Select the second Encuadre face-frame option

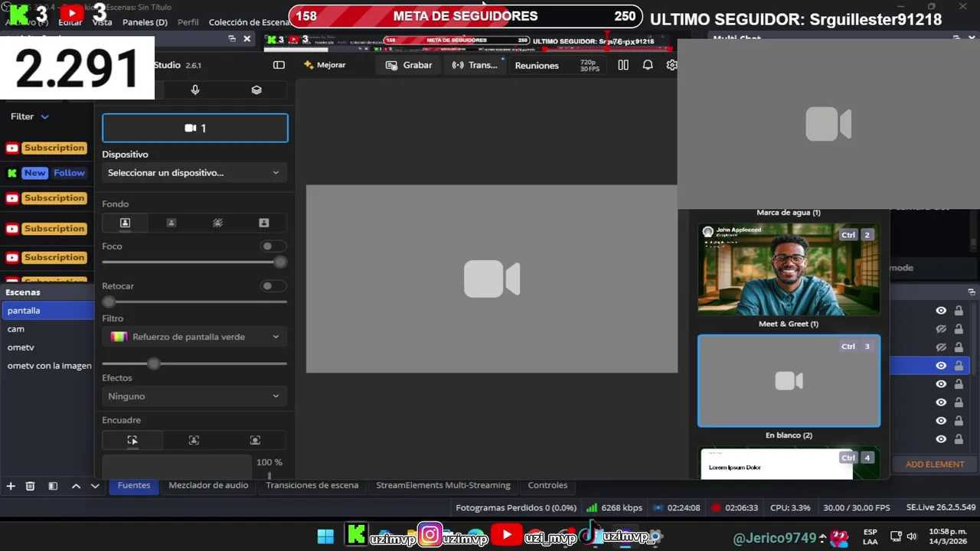click(194, 440)
